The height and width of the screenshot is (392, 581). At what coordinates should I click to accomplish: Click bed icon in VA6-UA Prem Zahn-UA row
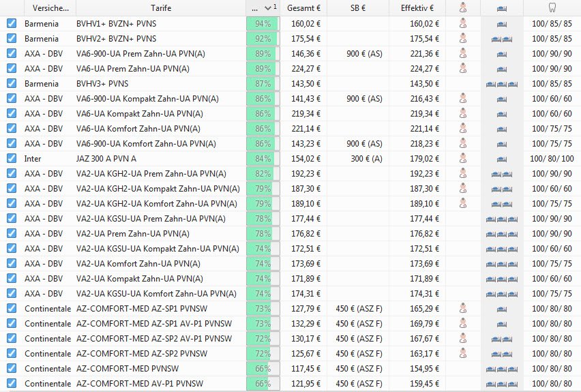point(502,69)
